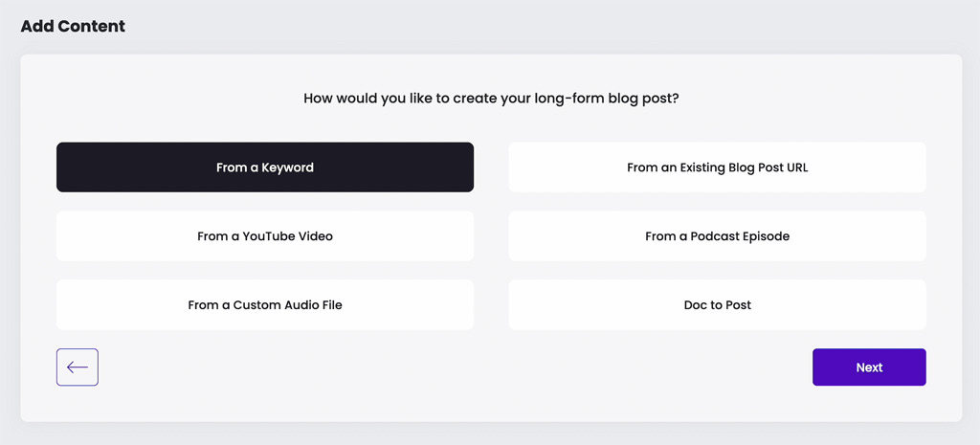The image size is (980, 445).
Task: Click the back arrow icon
Action: coord(78,367)
